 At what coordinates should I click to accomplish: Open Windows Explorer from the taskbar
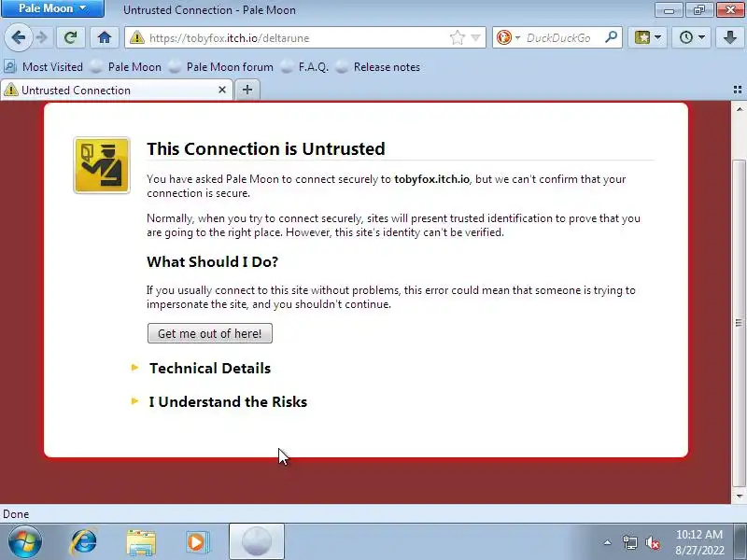click(x=141, y=542)
